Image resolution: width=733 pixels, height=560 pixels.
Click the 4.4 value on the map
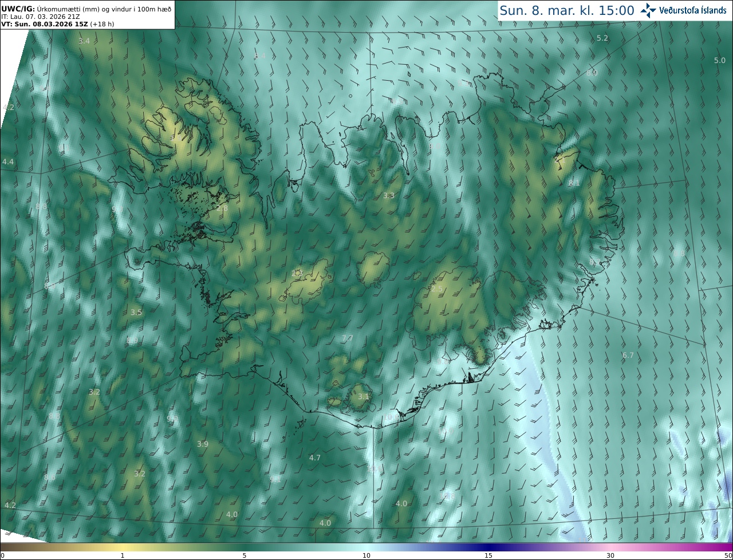(8, 163)
